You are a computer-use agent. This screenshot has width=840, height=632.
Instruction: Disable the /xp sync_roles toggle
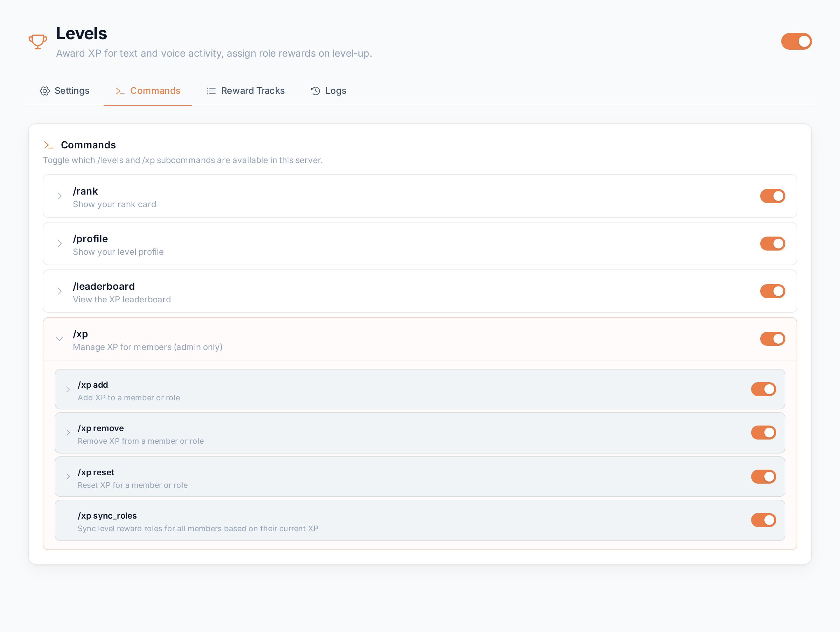coord(763,520)
